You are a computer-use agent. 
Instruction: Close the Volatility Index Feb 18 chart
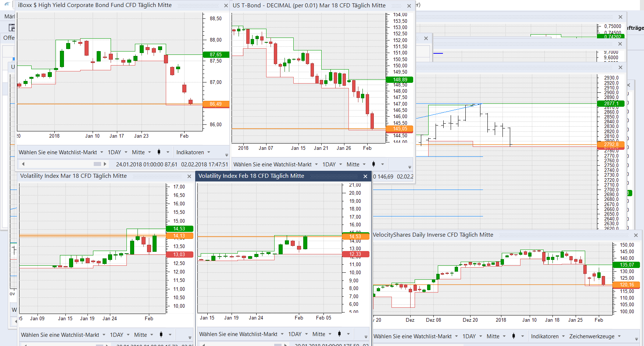click(x=365, y=176)
